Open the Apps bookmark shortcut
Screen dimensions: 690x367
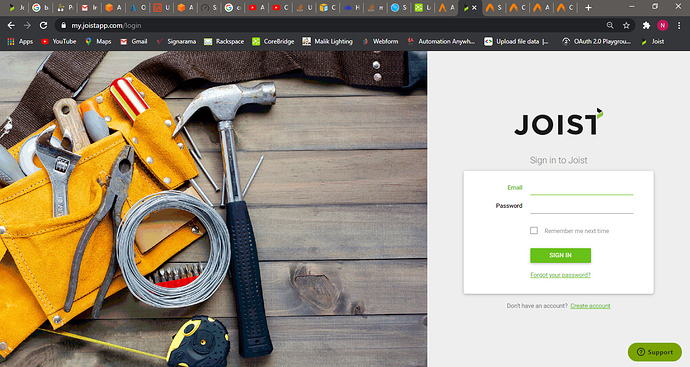click(20, 41)
